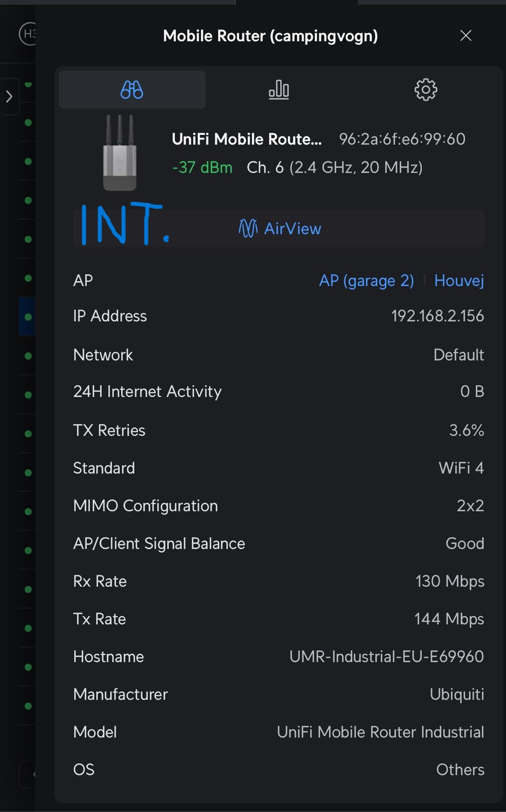The image size is (506, 812).
Task: Click the MAC address 96:2a:6f:e6:99:60
Action: click(402, 139)
